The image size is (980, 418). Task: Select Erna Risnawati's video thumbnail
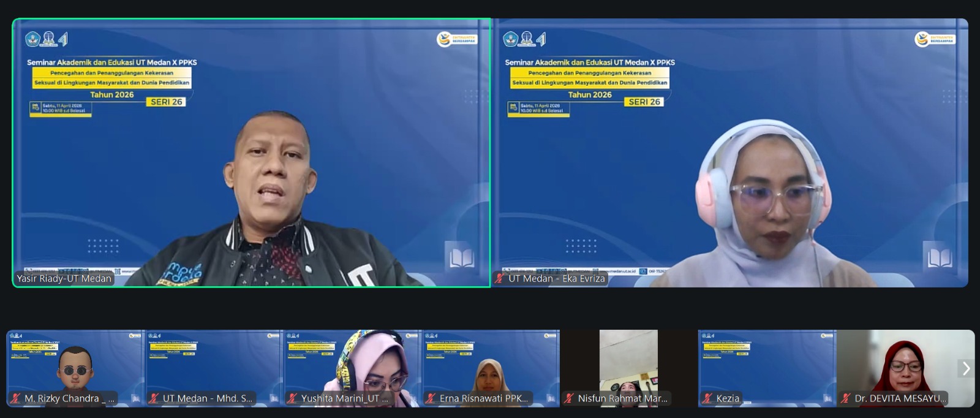tap(491, 365)
